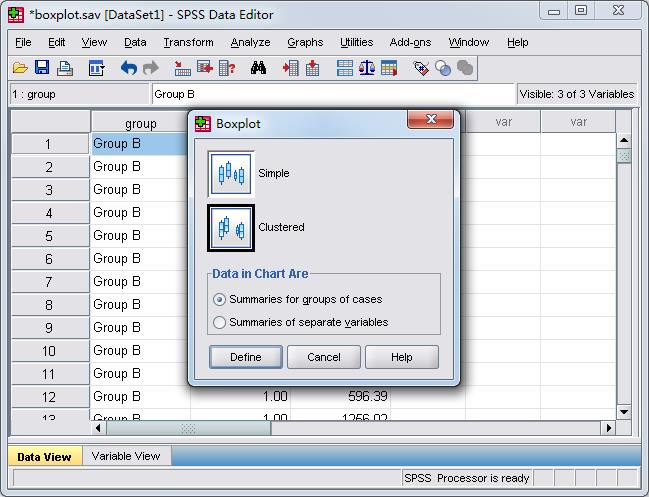649x497 pixels.
Task: Click the Cancel button in Boxplot dialog
Action: tap(324, 357)
